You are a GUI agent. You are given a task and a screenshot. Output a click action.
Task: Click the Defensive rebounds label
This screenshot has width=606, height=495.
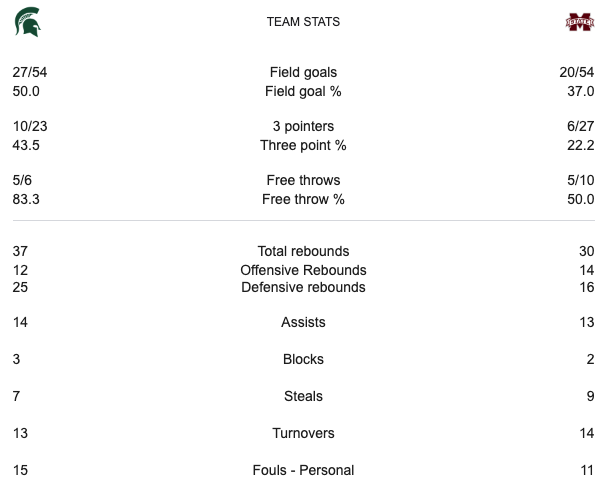[303, 287]
